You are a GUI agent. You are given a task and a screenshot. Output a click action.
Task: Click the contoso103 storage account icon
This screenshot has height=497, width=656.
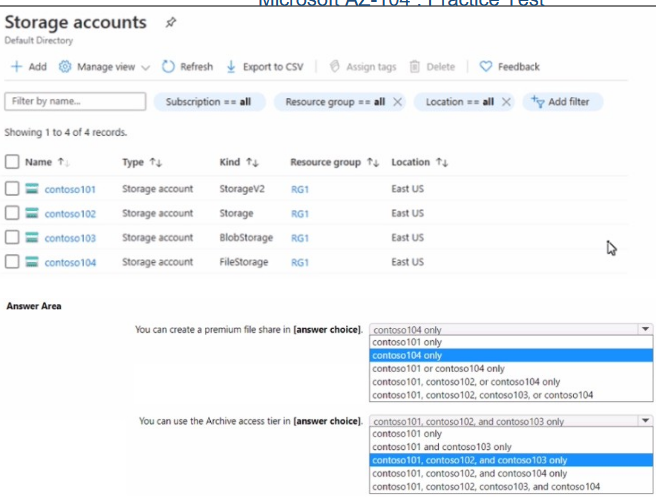32,238
